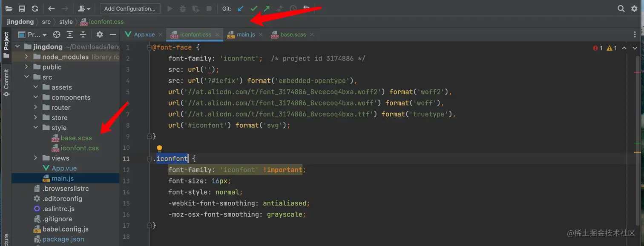644x246 pixels.
Task: Expand the router folder
Action: point(36,108)
